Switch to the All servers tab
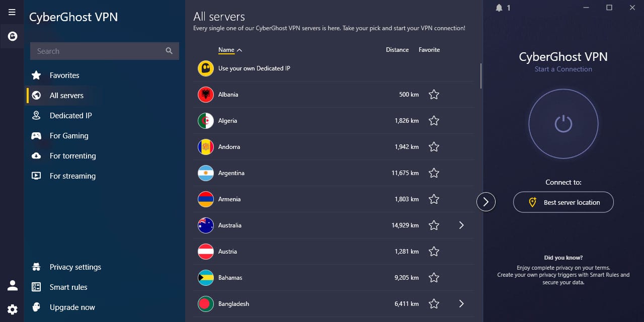The image size is (644, 322). pyautogui.click(x=66, y=95)
